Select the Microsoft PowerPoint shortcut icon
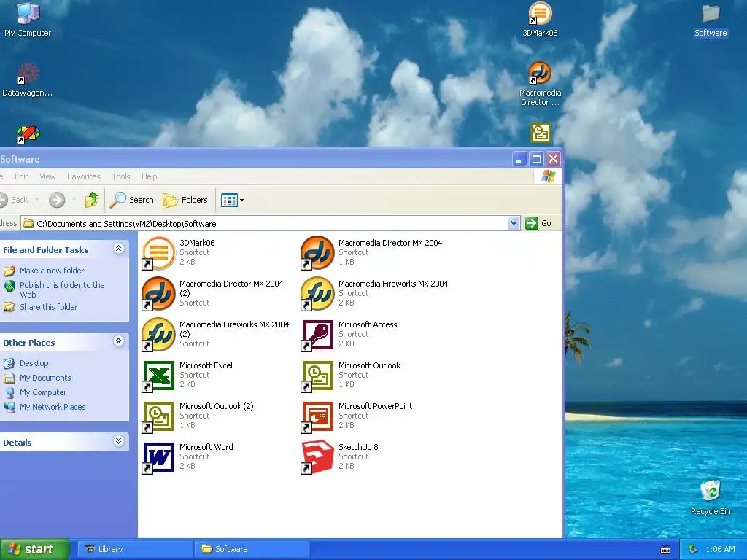Image resolution: width=747 pixels, height=560 pixels. (317, 416)
